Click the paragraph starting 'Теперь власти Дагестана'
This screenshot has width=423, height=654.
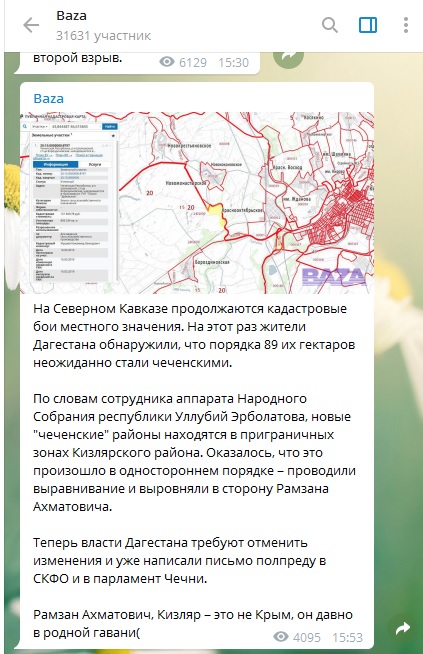(179, 561)
